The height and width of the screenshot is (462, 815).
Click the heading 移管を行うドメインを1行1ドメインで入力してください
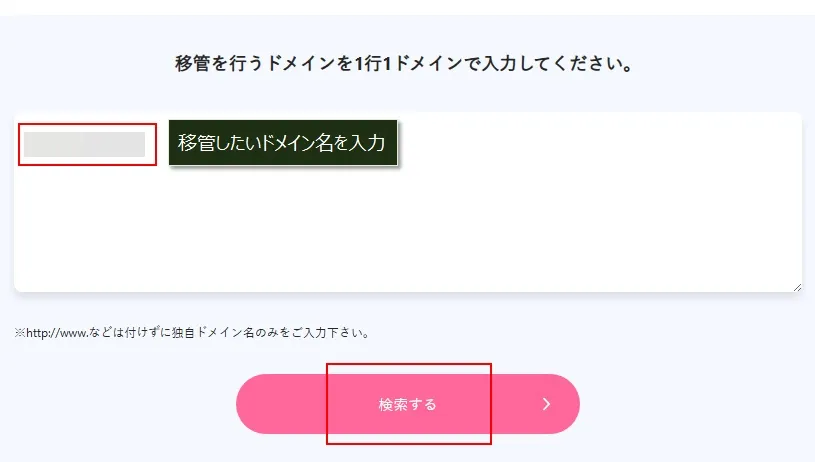(x=407, y=64)
